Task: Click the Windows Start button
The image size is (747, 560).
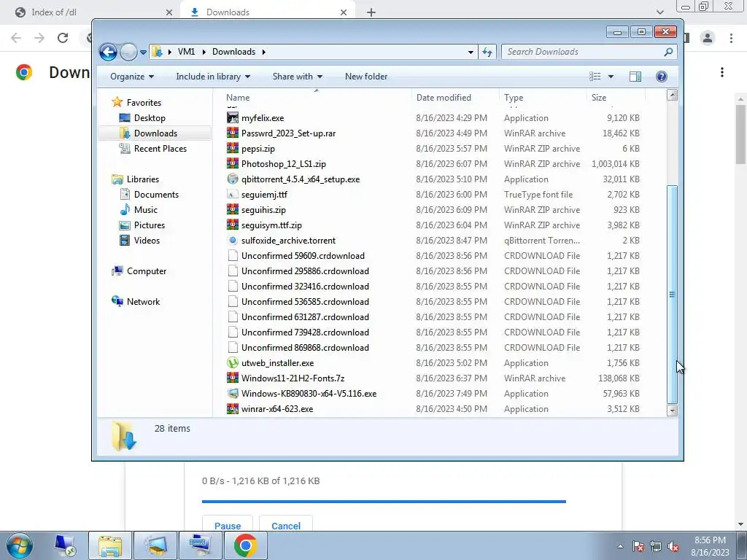Action: click(20, 545)
